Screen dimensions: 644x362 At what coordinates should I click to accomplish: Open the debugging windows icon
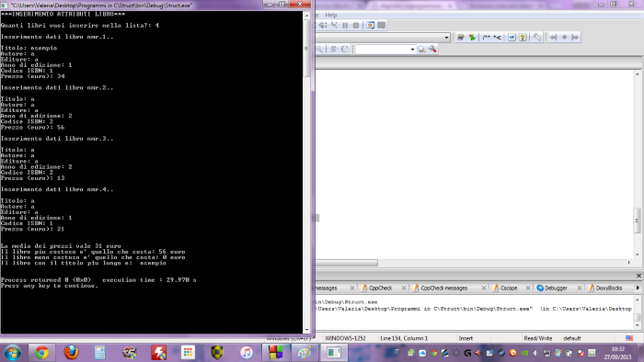(370, 26)
